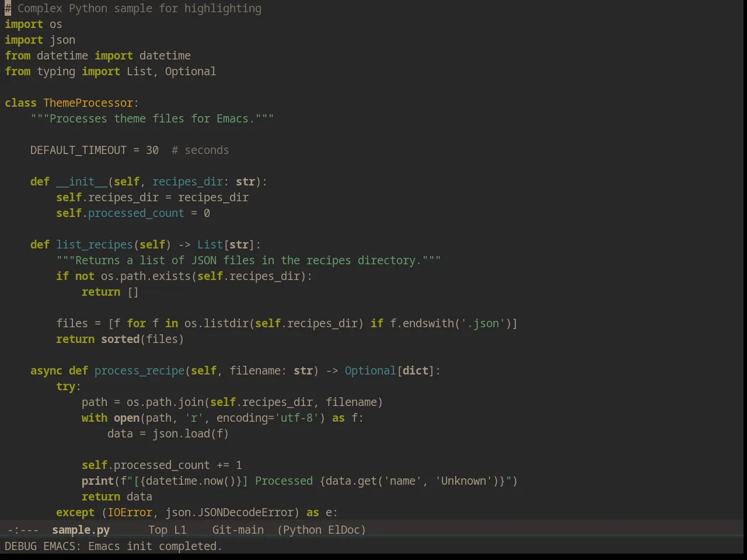747x560 pixels.
Task: Click on os.path.exists call
Action: pyautogui.click(x=145, y=276)
